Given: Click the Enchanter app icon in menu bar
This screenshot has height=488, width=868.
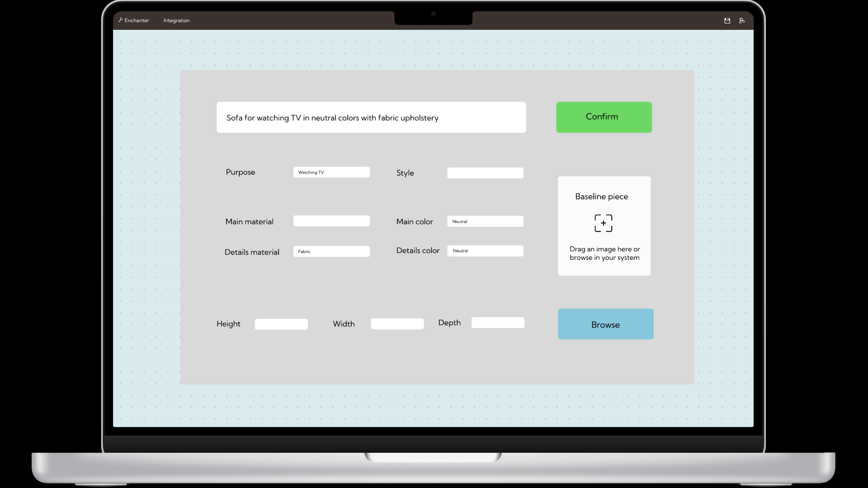Looking at the screenshot, I should tap(122, 20).
